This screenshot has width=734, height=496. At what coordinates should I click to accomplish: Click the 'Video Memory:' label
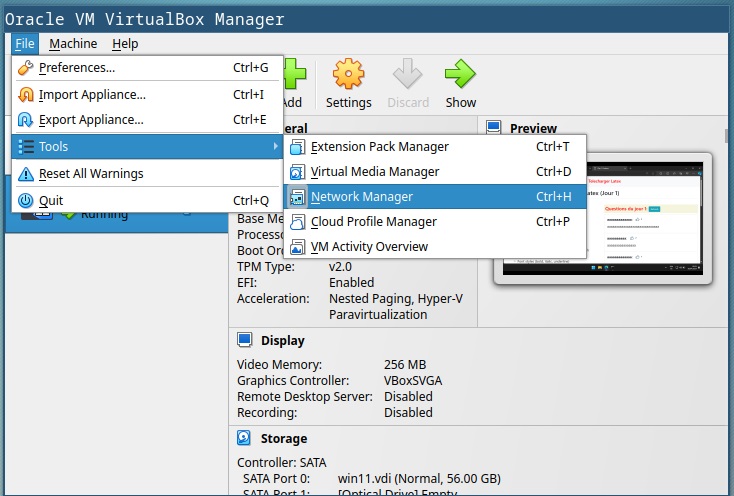[x=279, y=365]
